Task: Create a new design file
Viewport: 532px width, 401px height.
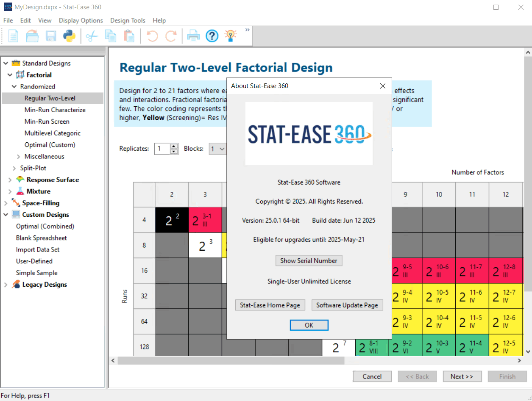Action: click(x=13, y=36)
